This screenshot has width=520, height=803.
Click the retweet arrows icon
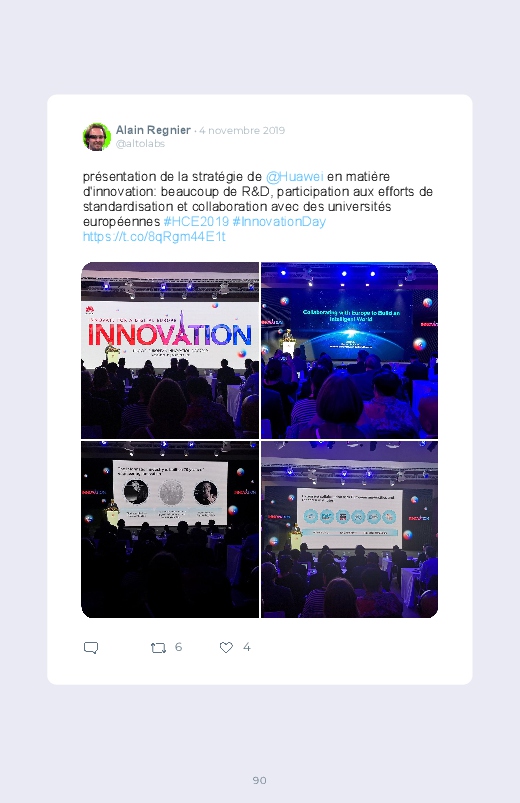158,648
